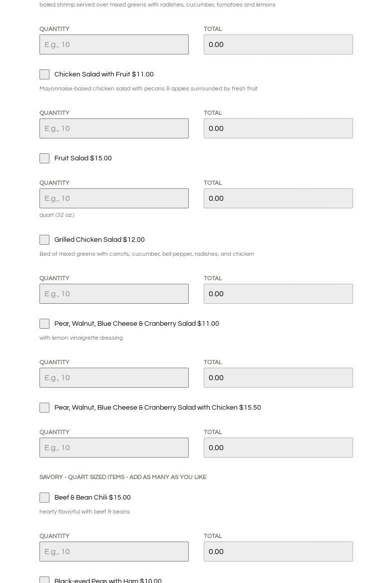Enter the Grilled Chicken Salad quantity field
The image size is (392, 583).
114,294
